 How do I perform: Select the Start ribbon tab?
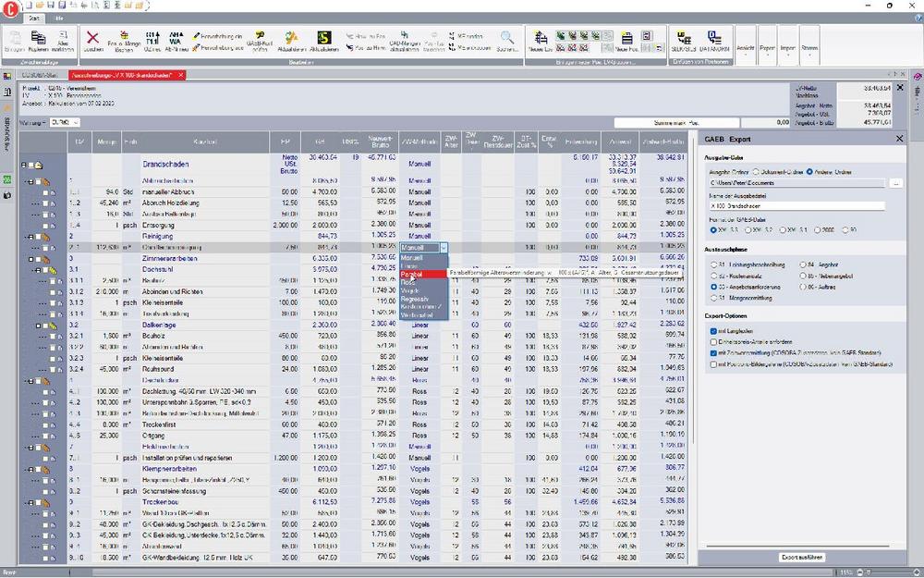34,18
